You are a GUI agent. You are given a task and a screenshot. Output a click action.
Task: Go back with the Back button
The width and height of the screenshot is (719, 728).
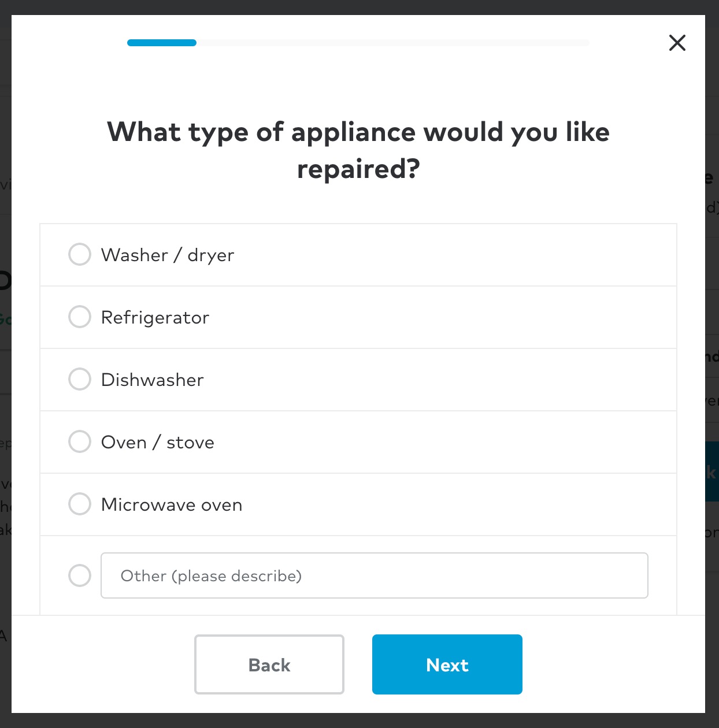(269, 664)
